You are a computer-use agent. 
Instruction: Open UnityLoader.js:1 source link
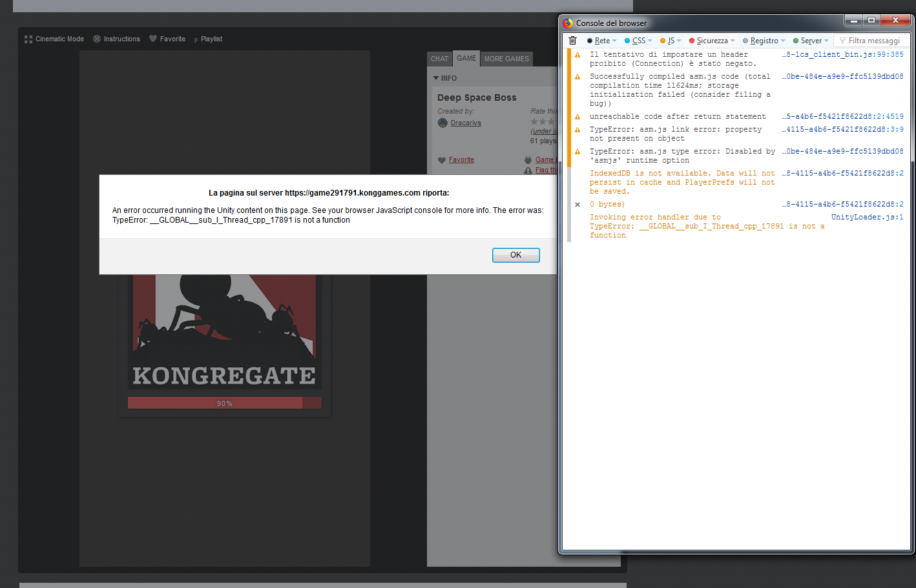click(867, 218)
